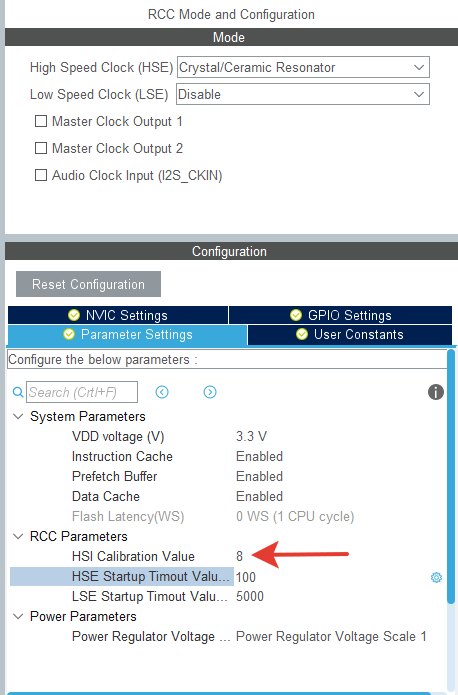Switch to the GPIO Settings tab

(x=341, y=315)
